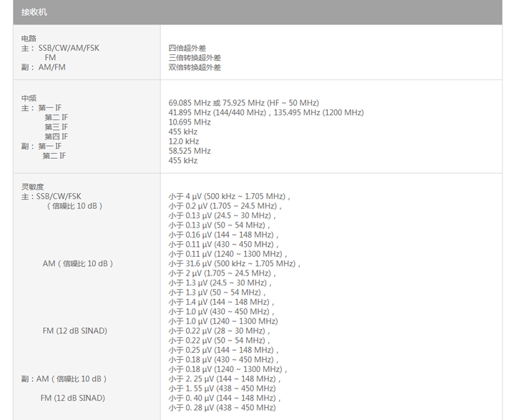Select 69.085 MHz 或 75.925 MHz line
The image size is (508, 420).
(244, 103)
